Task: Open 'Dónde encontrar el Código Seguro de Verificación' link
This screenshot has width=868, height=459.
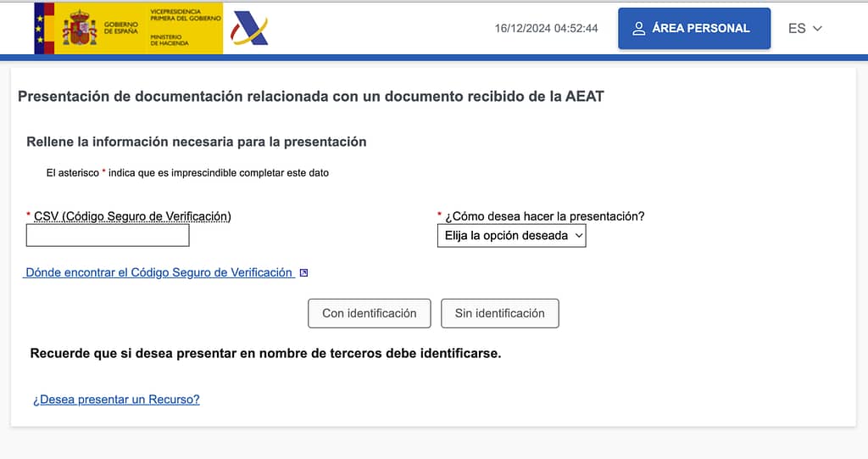Action: [x=159, y=272]
